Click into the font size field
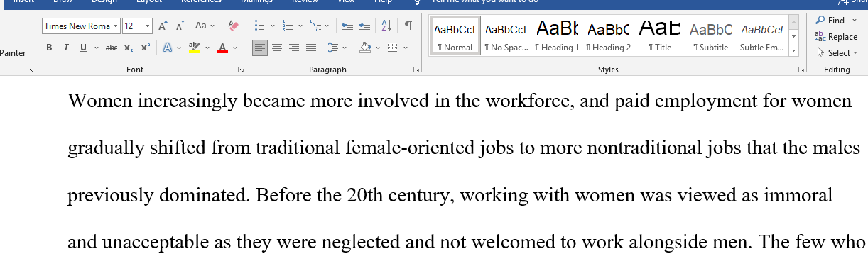 pyautogui.click(x=133, y=26)
